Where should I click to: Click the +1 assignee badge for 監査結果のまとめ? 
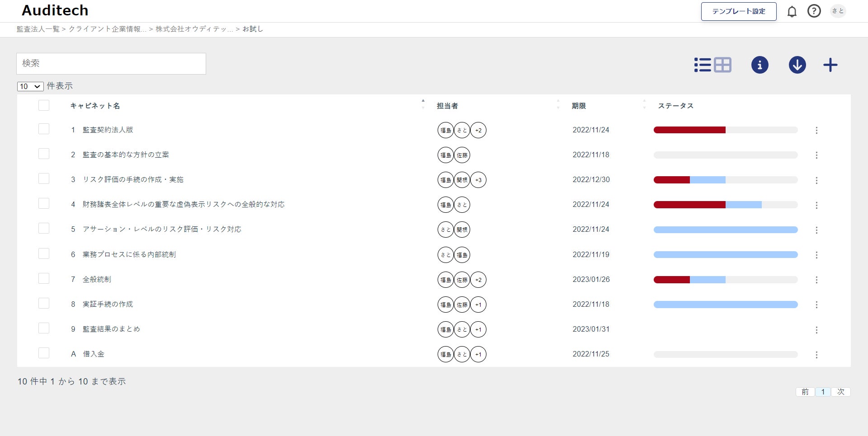[x=478, y=329]
